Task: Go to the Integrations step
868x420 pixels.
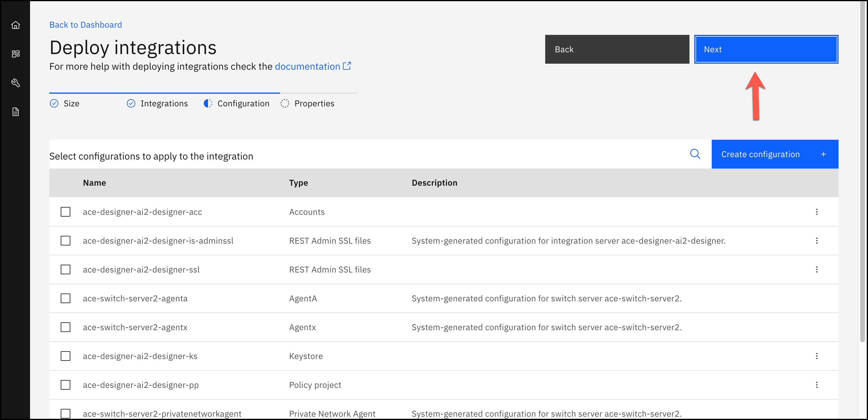Action: point(164,103)
